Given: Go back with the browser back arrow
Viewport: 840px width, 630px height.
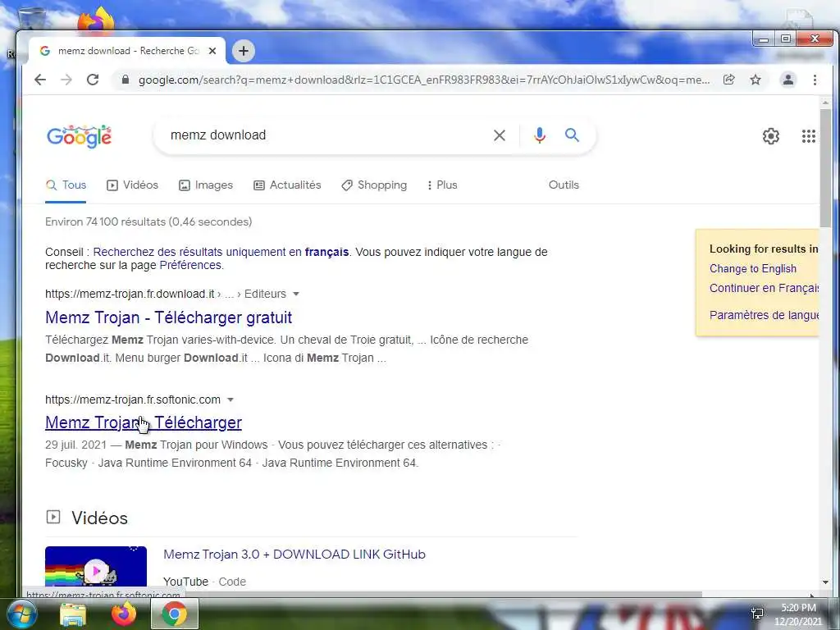Looking at the screenshot, I should [x=40, y=80].
